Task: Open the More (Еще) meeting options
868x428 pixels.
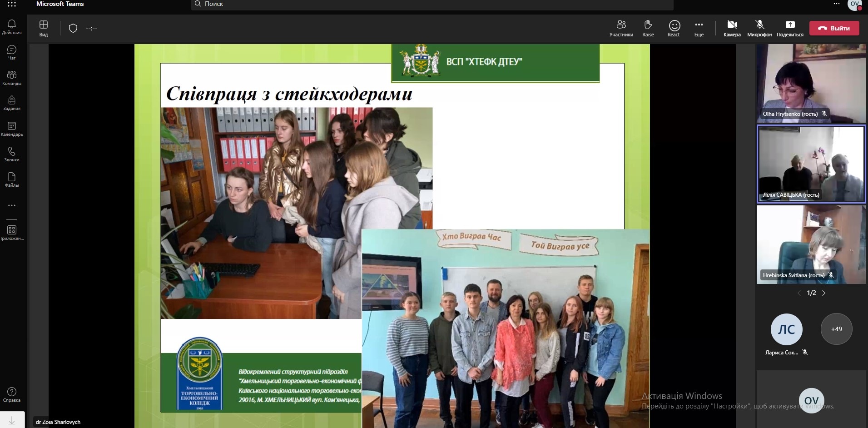Action: [x=699, y=28]
